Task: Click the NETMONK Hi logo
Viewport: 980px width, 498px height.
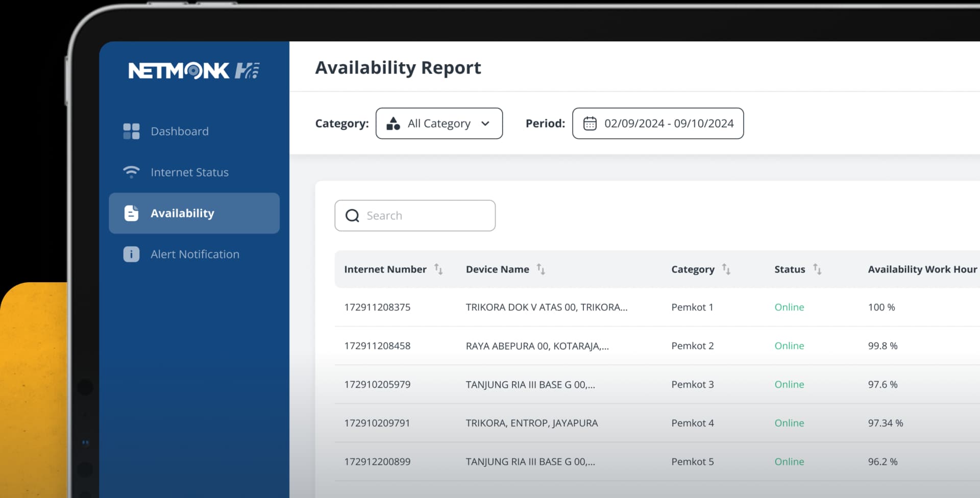Action: (x=192, y=70)
